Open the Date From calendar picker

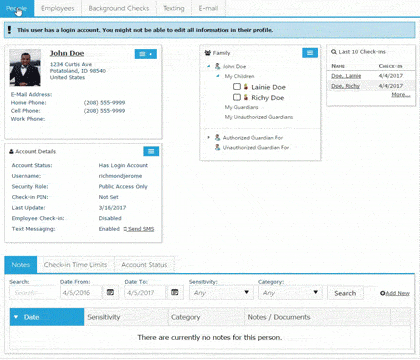click(x=110, y=292)
